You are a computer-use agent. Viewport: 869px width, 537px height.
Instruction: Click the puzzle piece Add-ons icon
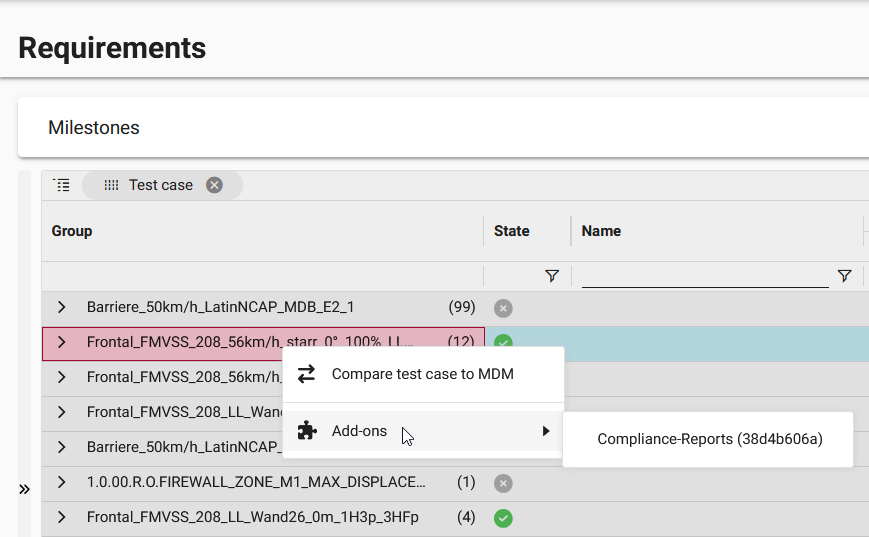[x=307, y=431]
